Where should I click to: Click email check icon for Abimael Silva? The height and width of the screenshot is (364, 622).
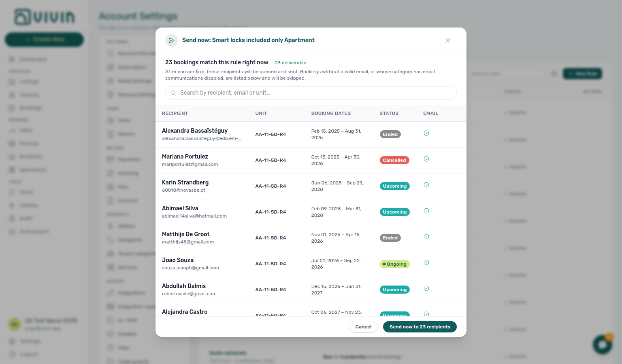426,211
